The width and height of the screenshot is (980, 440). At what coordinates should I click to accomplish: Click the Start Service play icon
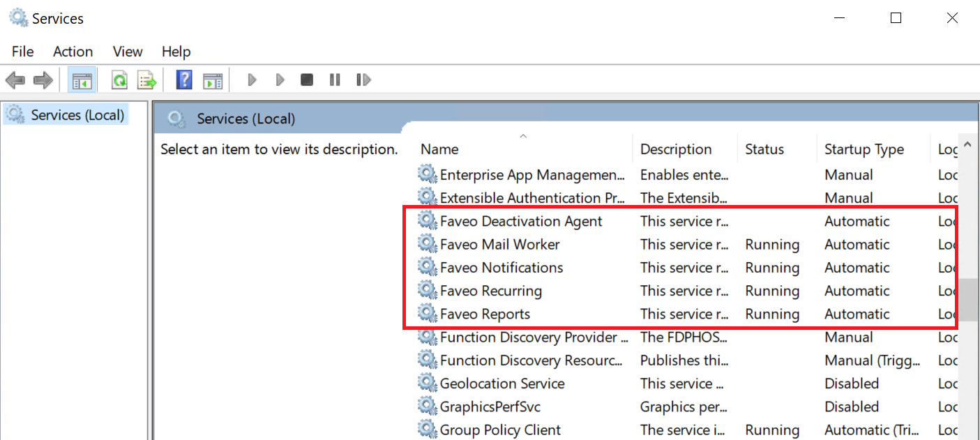point(252,80)
